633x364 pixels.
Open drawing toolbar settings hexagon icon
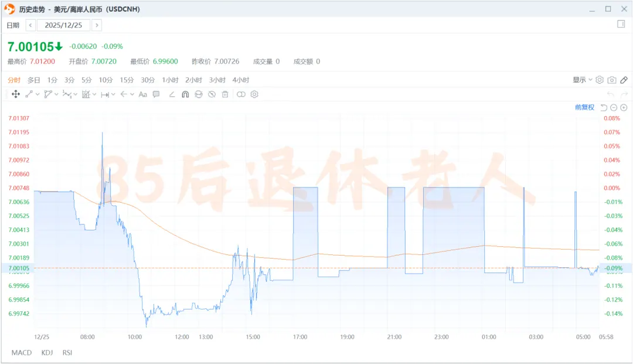coord(254,94)
